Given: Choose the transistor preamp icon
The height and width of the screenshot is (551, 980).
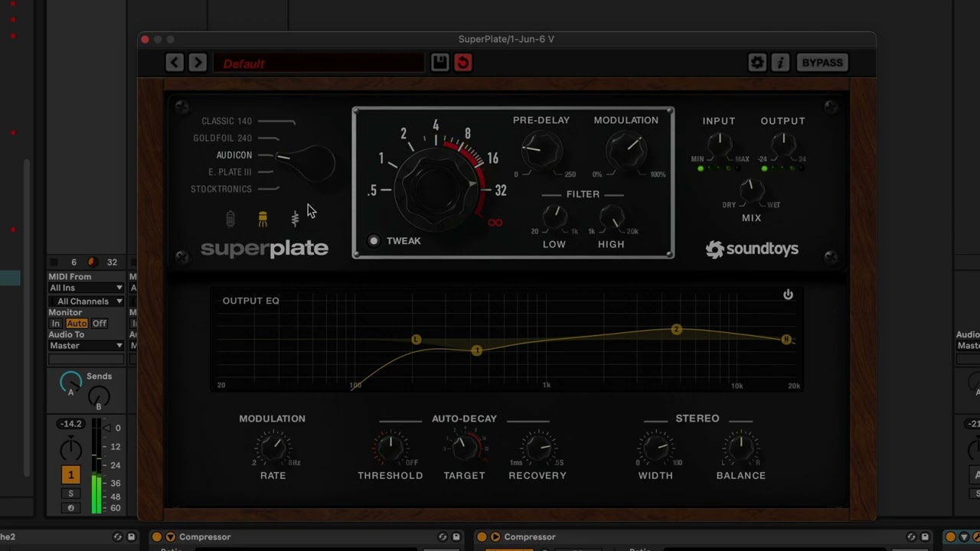Looking at the screenshot, I should point(295,219).
